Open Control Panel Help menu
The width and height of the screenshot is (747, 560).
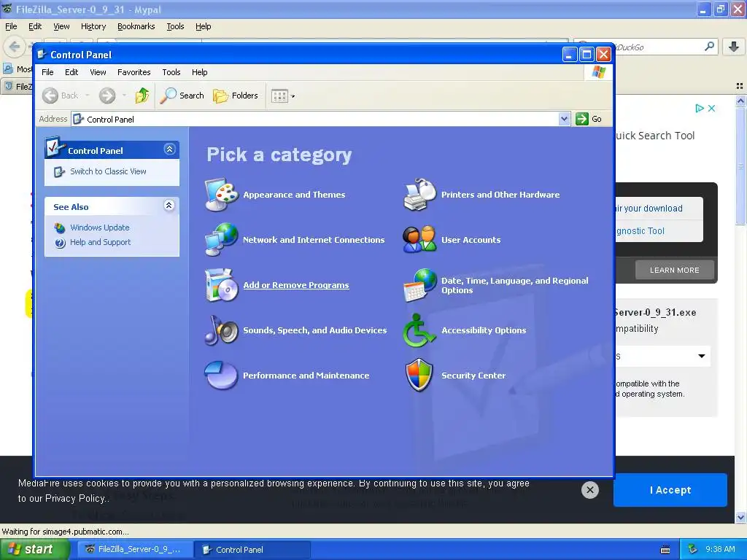point(200,72)
